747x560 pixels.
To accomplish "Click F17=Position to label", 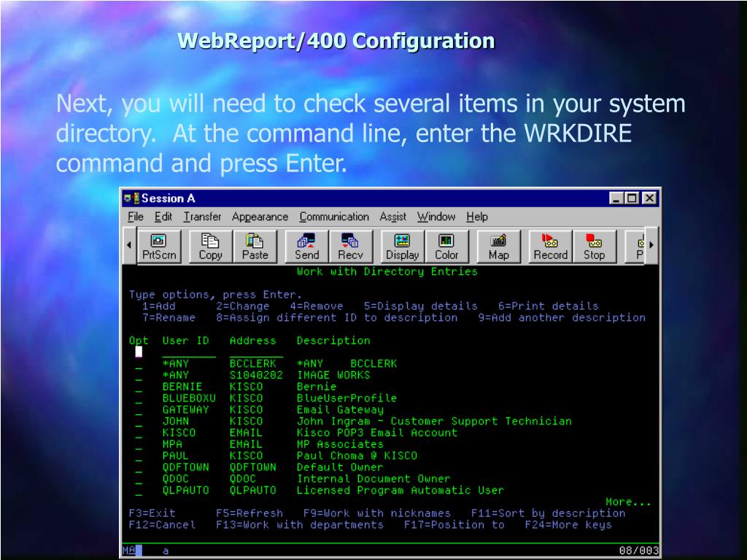I will coord(454,525).
